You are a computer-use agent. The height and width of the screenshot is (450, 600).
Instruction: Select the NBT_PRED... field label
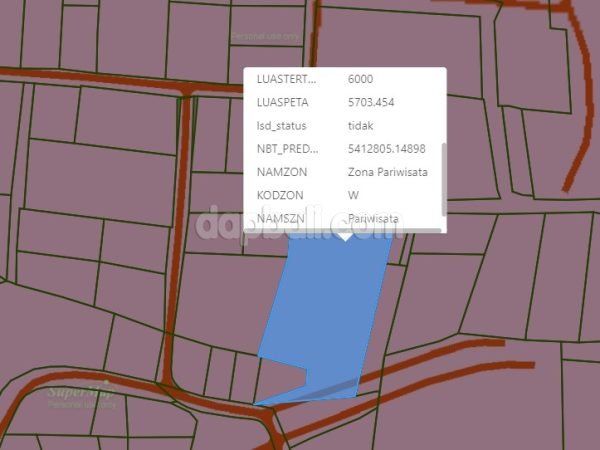[287, 149]
